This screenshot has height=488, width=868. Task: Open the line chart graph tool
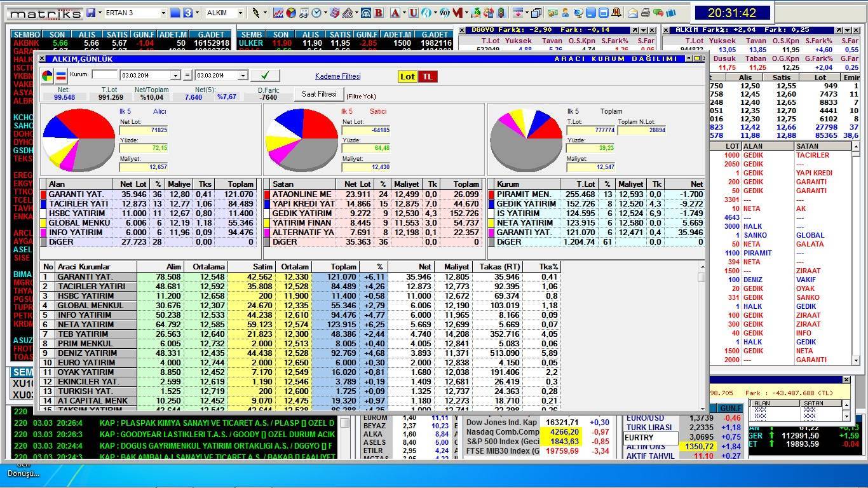[x=278, y=13]
